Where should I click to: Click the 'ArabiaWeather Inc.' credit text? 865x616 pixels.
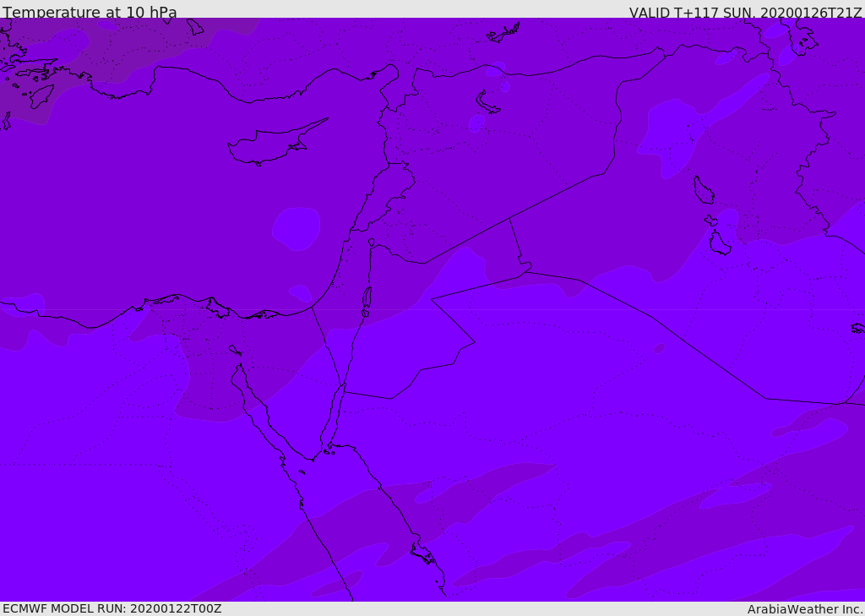tap(805, 609)
